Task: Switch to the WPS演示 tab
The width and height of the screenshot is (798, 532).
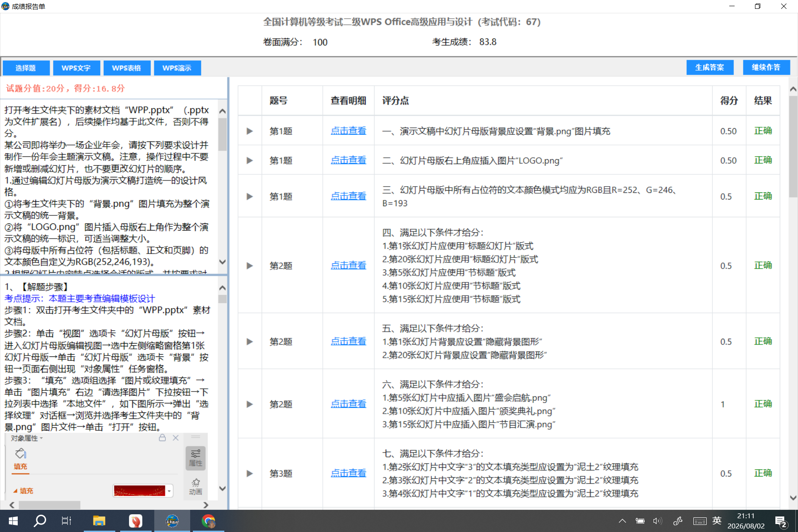Action: point(177,68)
